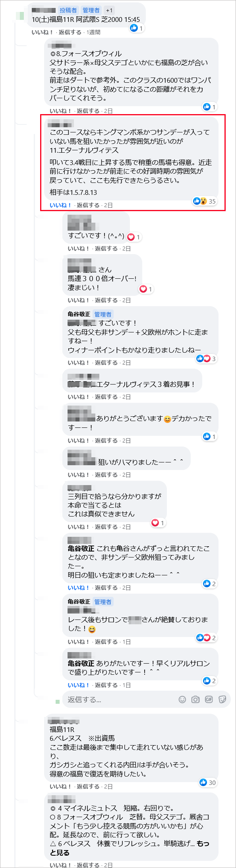
Task: Open the reaction list showing 35 reactions
Action: pos(212,202)
